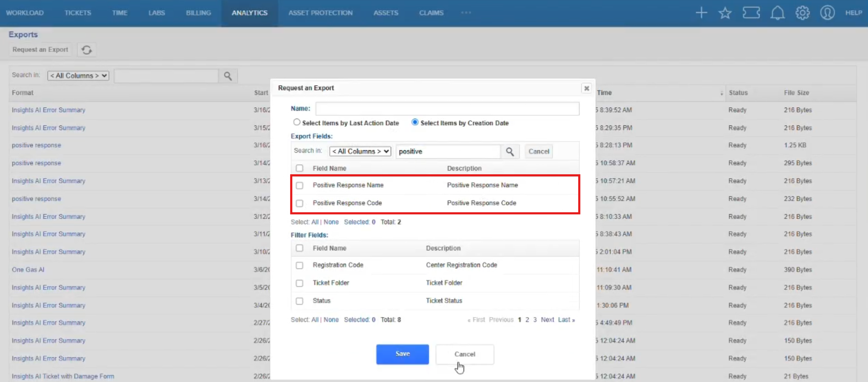Open notifications via the bell icon
This screenshot has width=868, height=382.
tap(777, 13)
